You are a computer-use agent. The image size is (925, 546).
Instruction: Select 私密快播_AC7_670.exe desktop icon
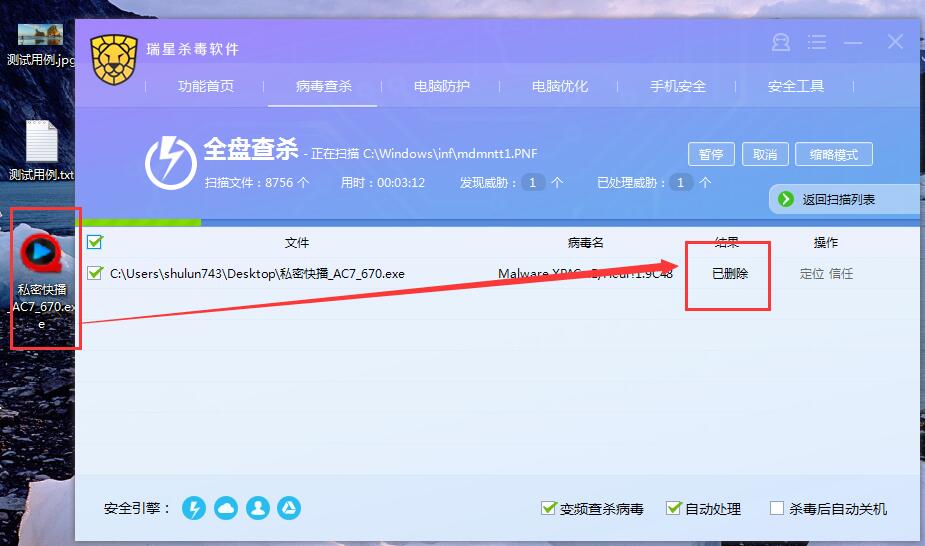click(42, 282)
